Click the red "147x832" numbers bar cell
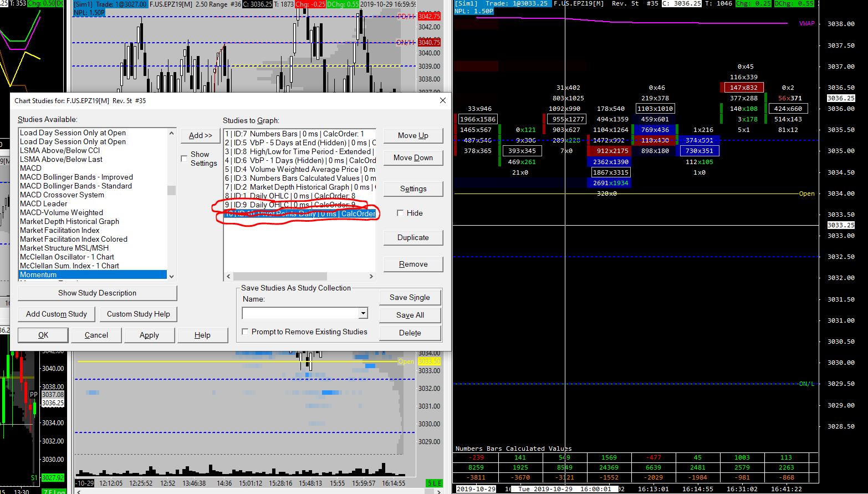This screenshot has width=868, height=494. 744,87
